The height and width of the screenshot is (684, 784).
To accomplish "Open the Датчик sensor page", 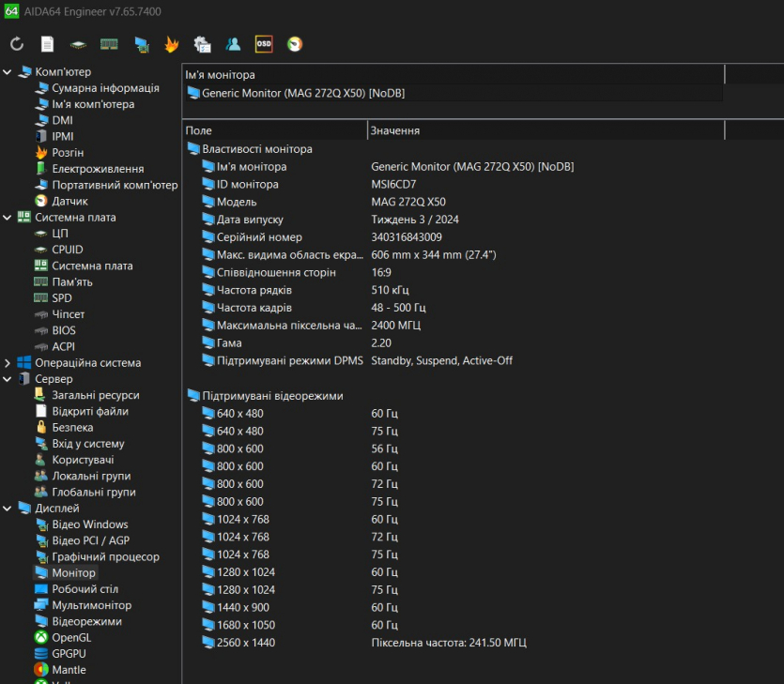I will click(x=69, y=201).
